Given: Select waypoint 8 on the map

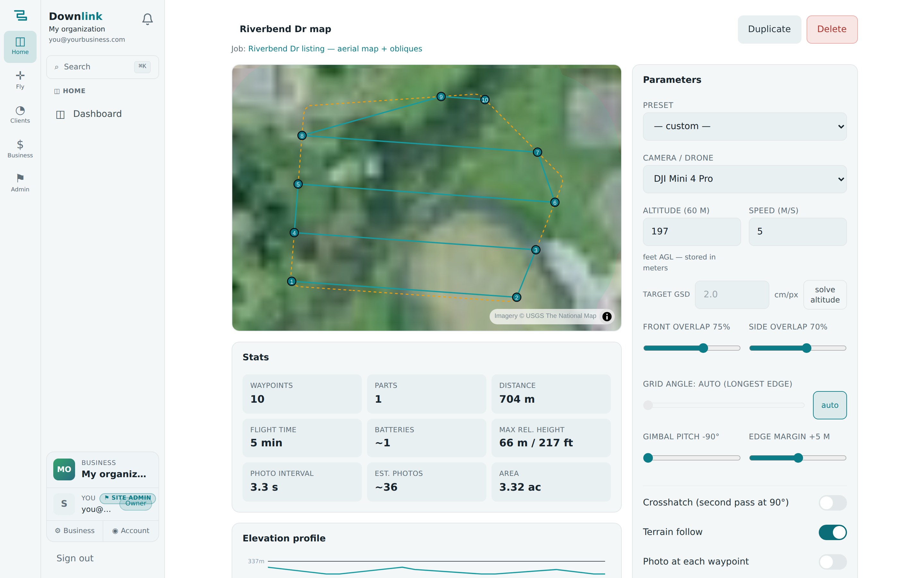Looking at the screenshot, I should (x=302, y=135).
